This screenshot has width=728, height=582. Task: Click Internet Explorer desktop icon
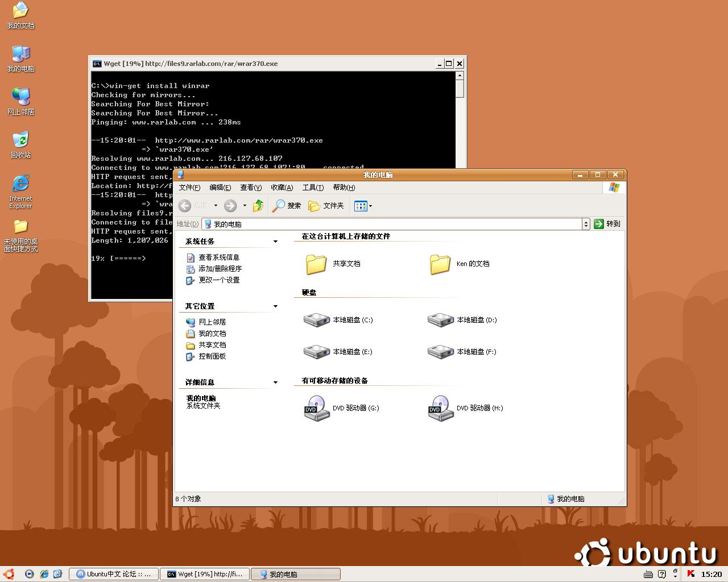[x=20, y=192]
